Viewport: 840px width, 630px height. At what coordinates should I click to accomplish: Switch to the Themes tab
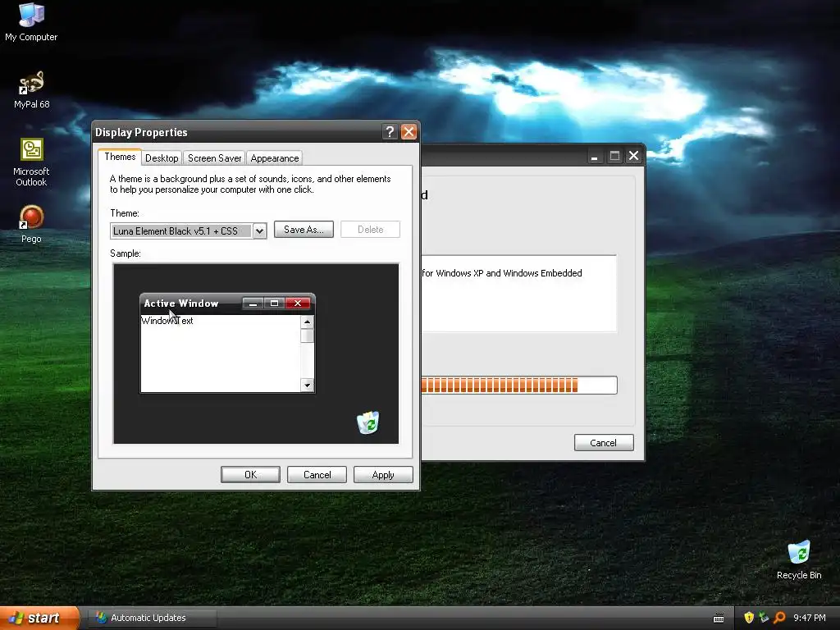120,157
